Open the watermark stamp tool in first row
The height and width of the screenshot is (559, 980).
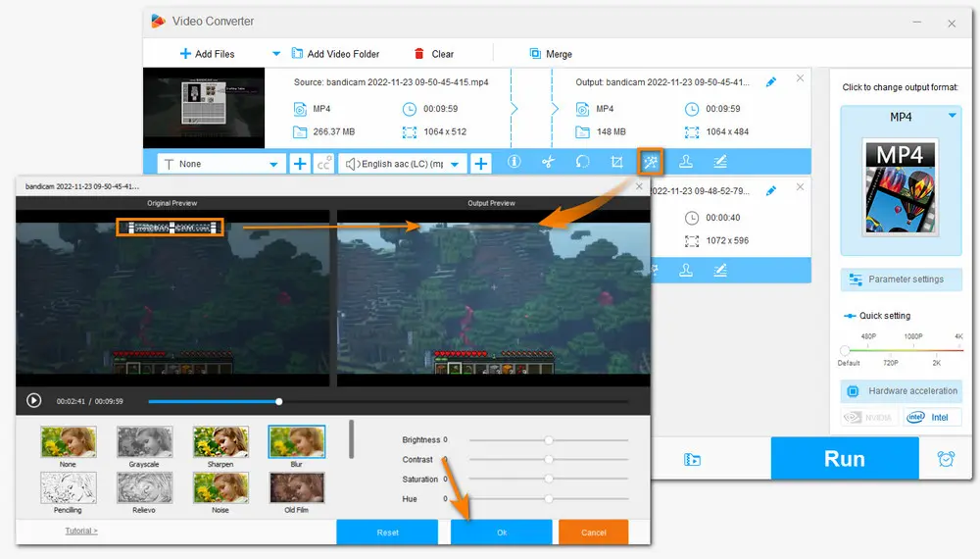(x=686, y=162)
